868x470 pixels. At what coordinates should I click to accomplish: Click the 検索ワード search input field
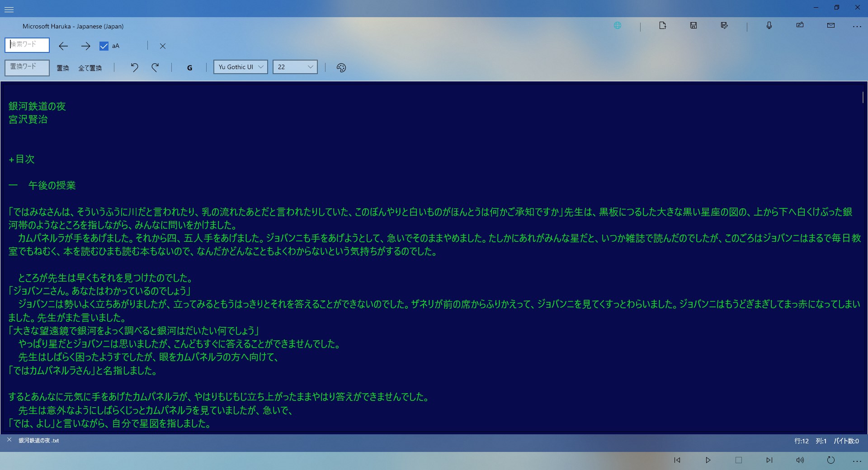coord(27,45)
